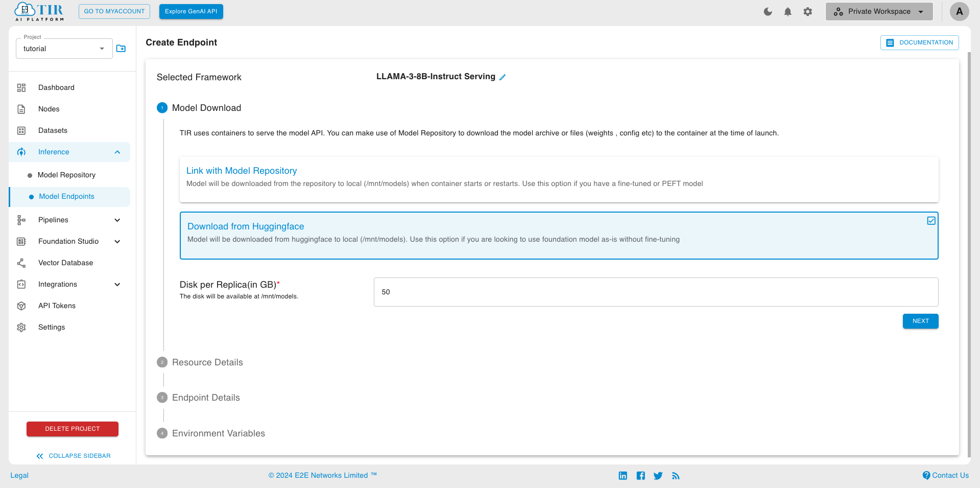Select Download from Huggingface card title
Screen dimensions: 980x488
(x=246, y=226)
